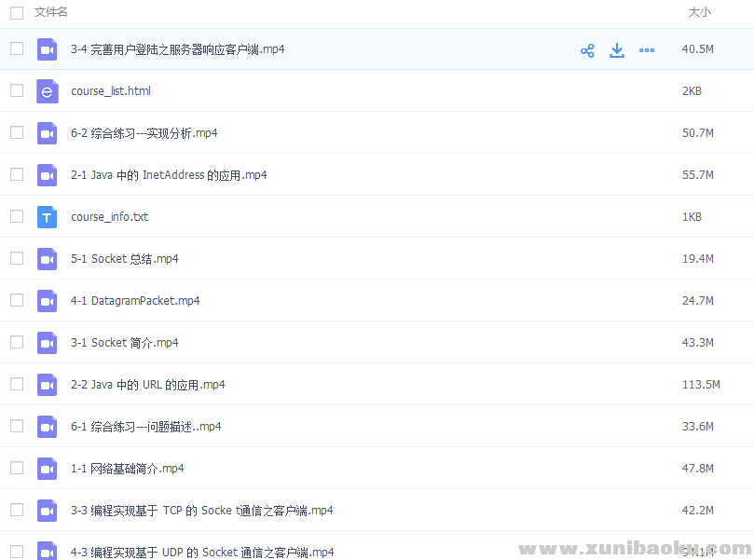This screenshot has height=560, width=754.
Task: Open 2-1 Java 中的 InetAddress 的应用.mp4
Action: 169,175
